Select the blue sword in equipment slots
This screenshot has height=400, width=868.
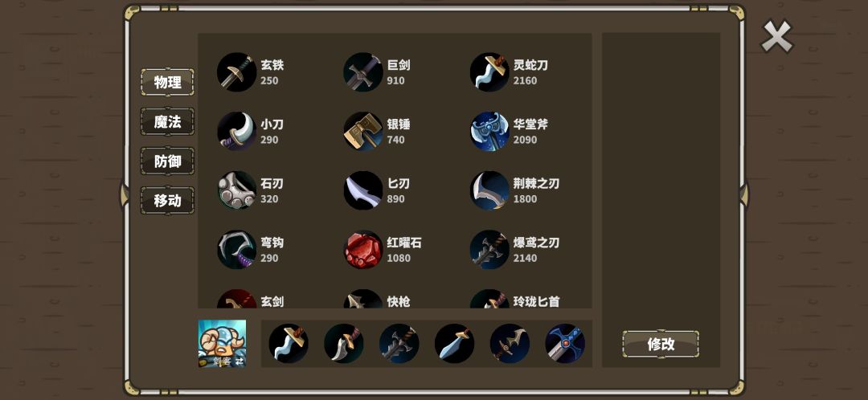point(565,344)
